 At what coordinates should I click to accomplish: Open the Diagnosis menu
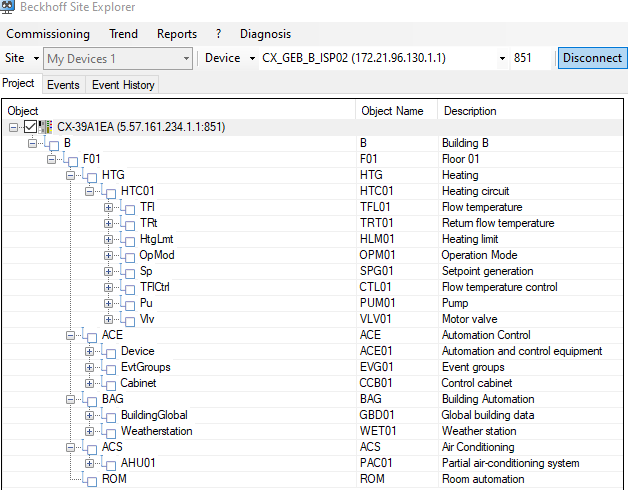click(x=265, y=34)
